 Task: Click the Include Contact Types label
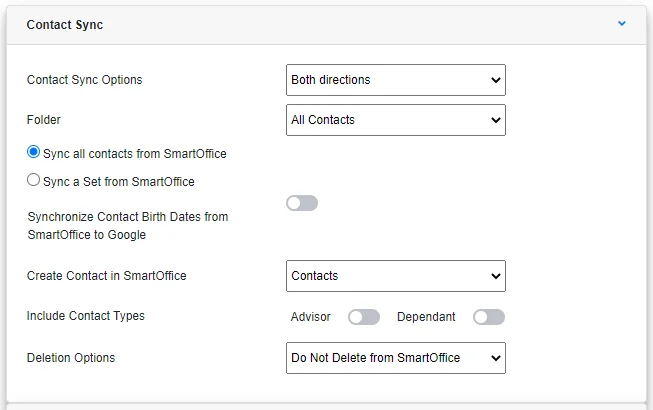click(86, 316)
